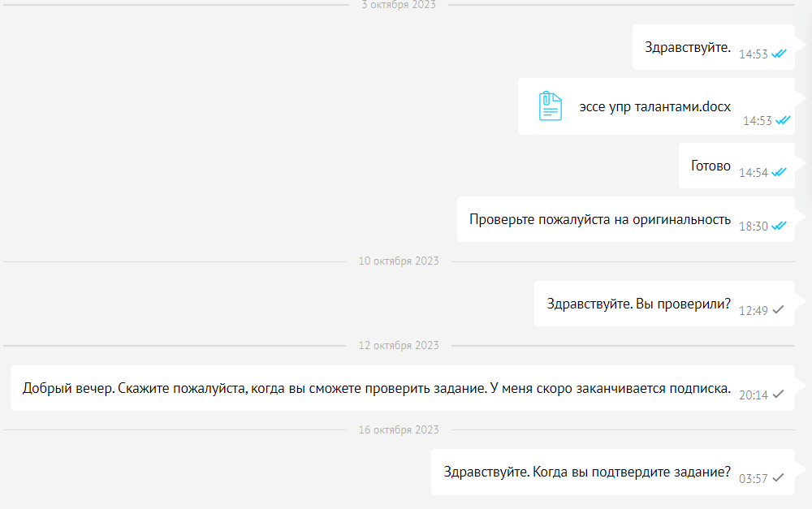Screen dimensions: 812x509
Task: Click the Готово message bubble
Action: (710, 165)
